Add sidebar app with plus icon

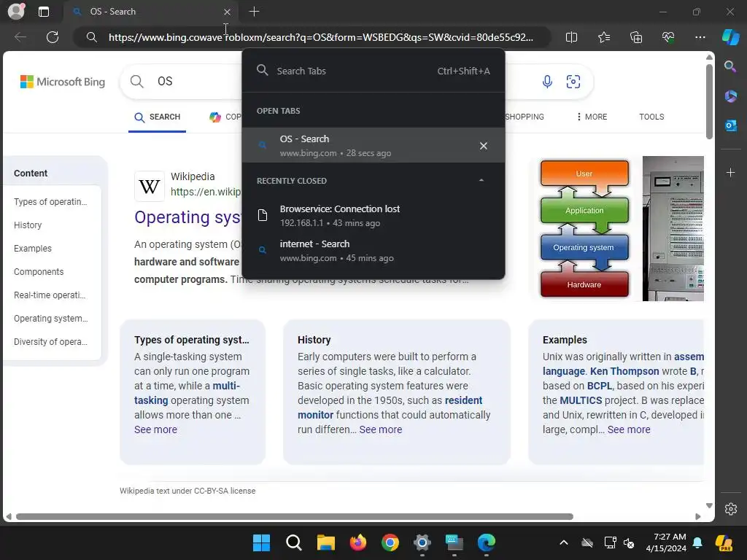tap(730, 172)
